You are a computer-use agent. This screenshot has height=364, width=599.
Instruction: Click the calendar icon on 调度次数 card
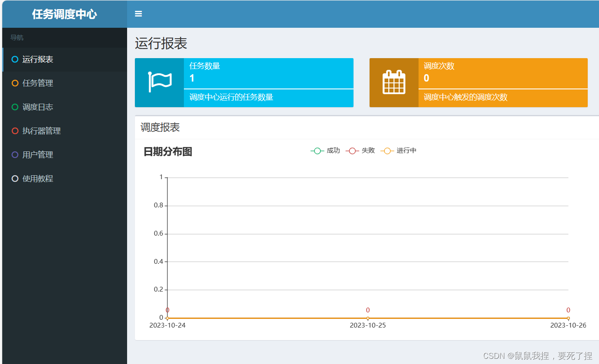click(x=394, y=82)
